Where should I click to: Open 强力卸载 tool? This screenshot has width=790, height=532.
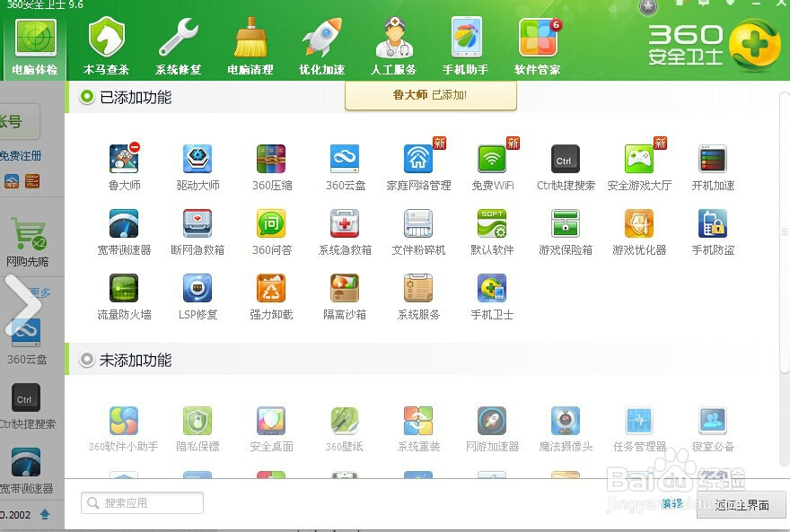point(271,288)
